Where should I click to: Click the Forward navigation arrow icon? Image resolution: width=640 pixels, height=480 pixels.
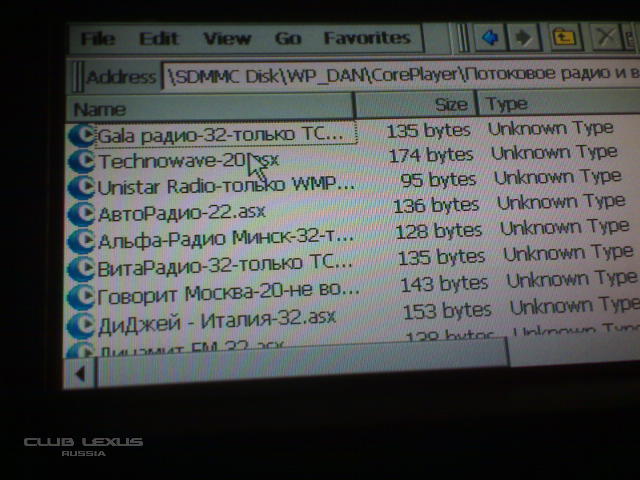(523, 38)
